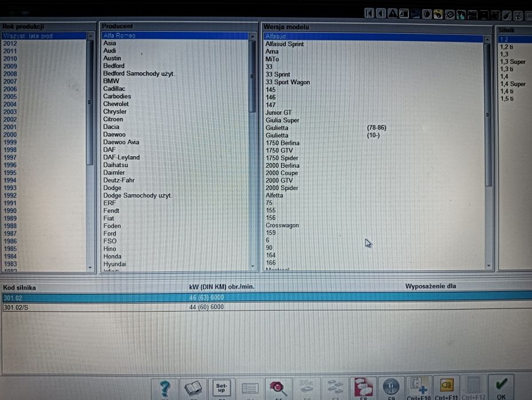Click the yellow icon in top toolbar

tap(438, 14)
